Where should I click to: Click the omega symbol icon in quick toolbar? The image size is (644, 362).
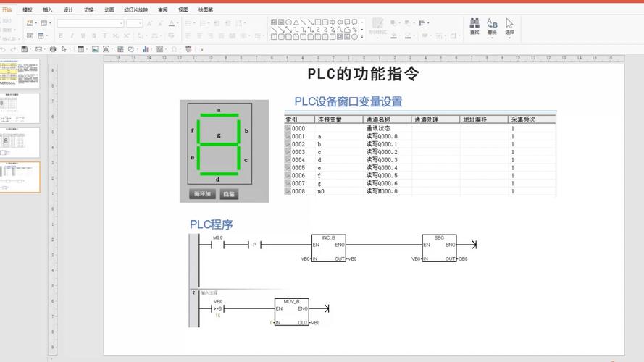(x=174, y=49)
